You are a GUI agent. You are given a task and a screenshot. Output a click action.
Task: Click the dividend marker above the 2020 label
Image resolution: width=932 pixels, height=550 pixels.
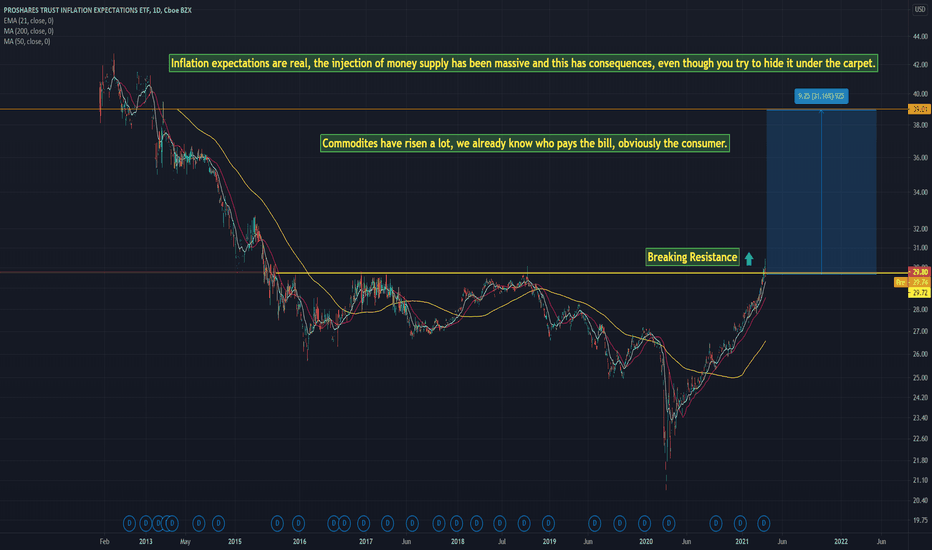(x=644, y=523)
